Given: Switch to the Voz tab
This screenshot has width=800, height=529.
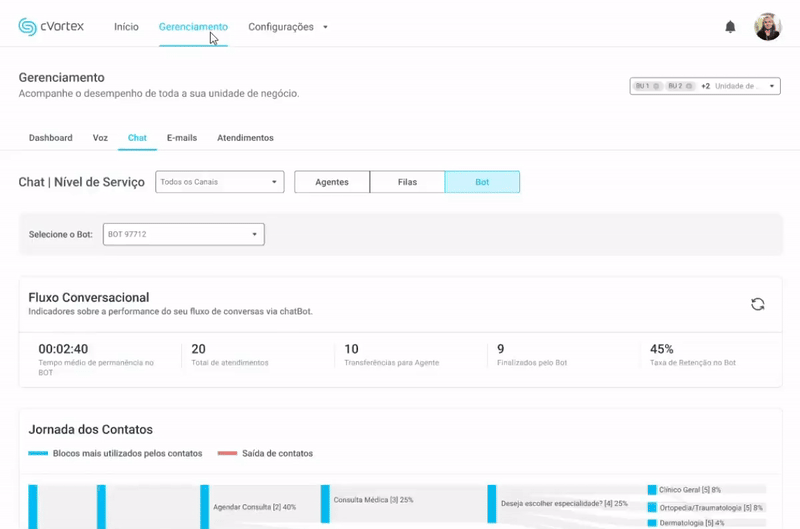Looking at the screenshot, I should (100, 138).
